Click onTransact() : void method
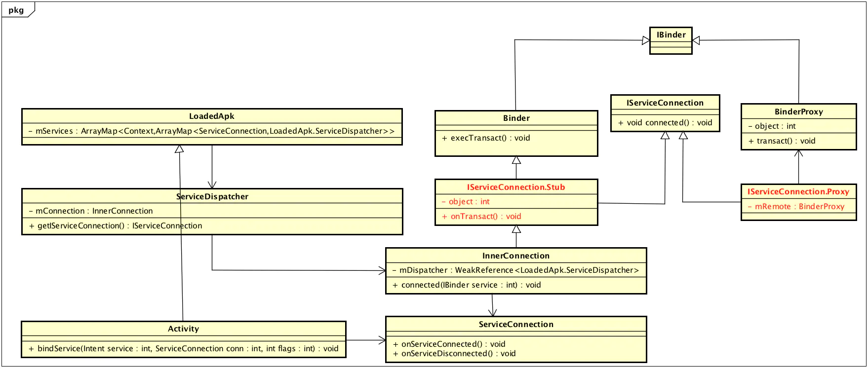Viewport: 868px width, 369px height. 481,217
